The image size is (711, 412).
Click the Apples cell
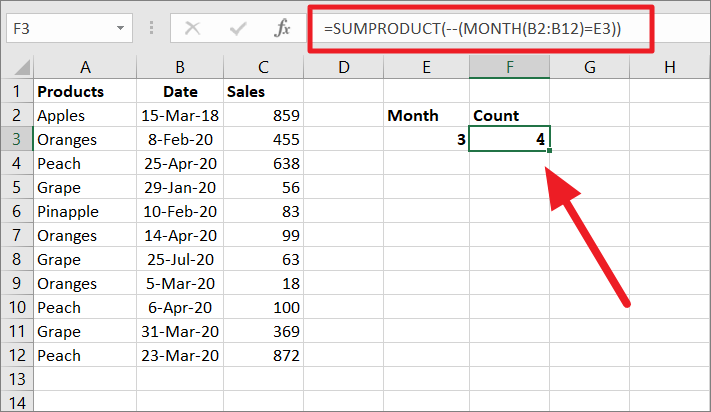click(x=85, y=115)
